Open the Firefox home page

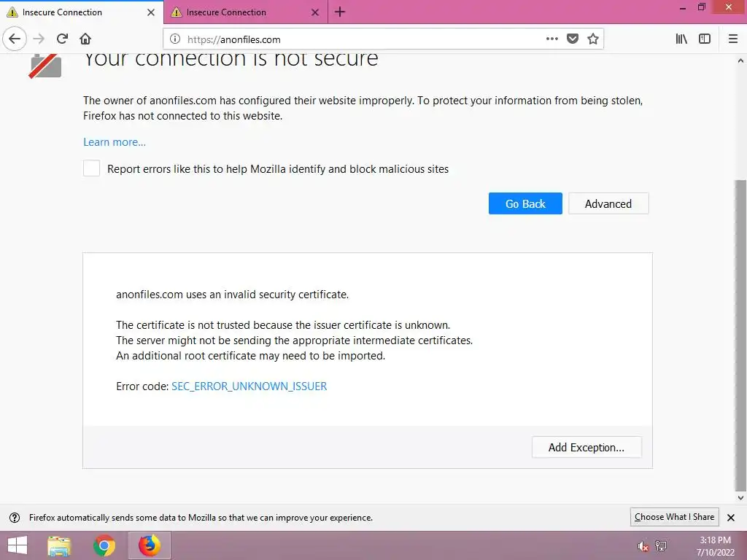[x=85, y=39]
